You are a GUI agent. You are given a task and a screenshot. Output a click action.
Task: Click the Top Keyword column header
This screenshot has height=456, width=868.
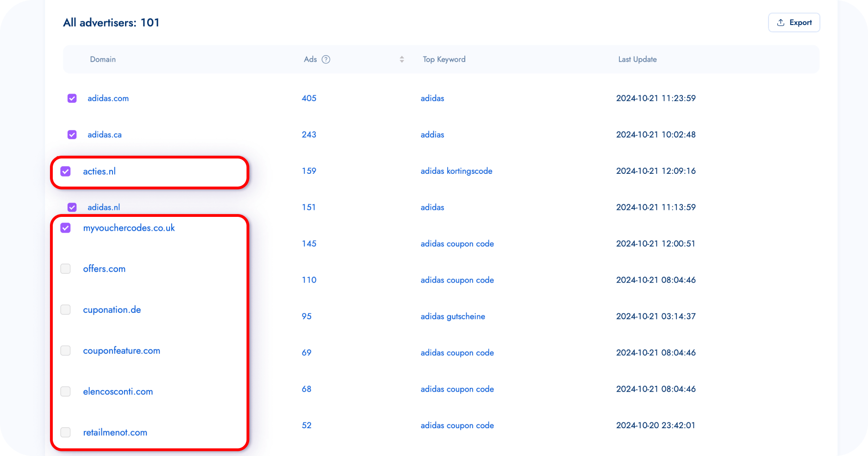(444, 59)
